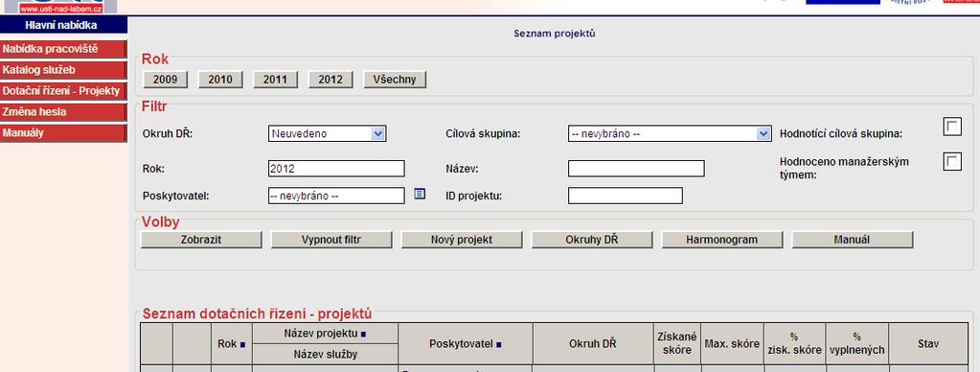The height and width of the screenshot is (372, 980).
Task: Open Harmonogram button
Action: tap(722, 240)
